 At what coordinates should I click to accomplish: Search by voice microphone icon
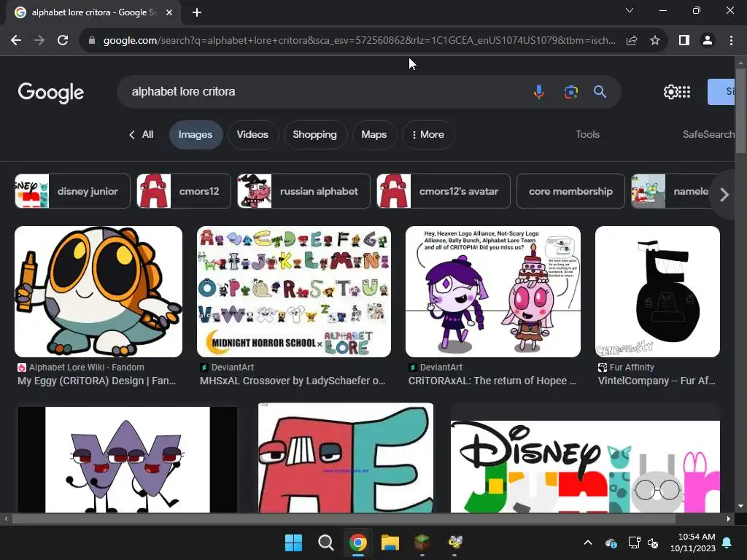[539, 91]
